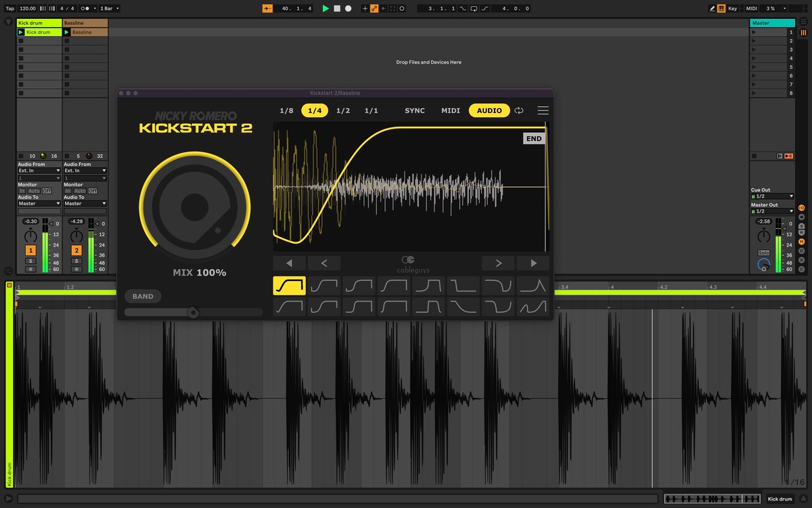The width and height of the screenshot is (812, 508).
Task: Click the Tap tempo button
Action: [x=9, y=9]
